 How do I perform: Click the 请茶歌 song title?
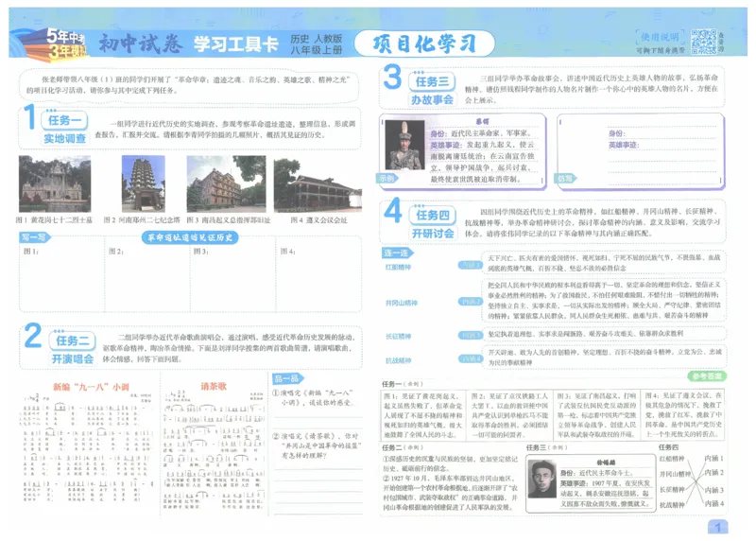214,386
